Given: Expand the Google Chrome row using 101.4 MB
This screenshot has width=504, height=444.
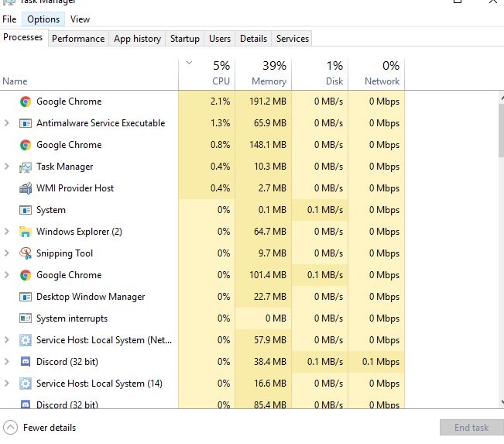Looking at the screenshot, I should click(x=6, y=275).
